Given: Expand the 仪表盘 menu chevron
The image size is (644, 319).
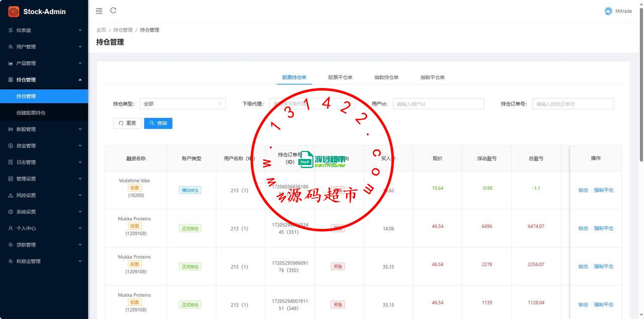Looking at the screenshot, I should coord(80,30).
